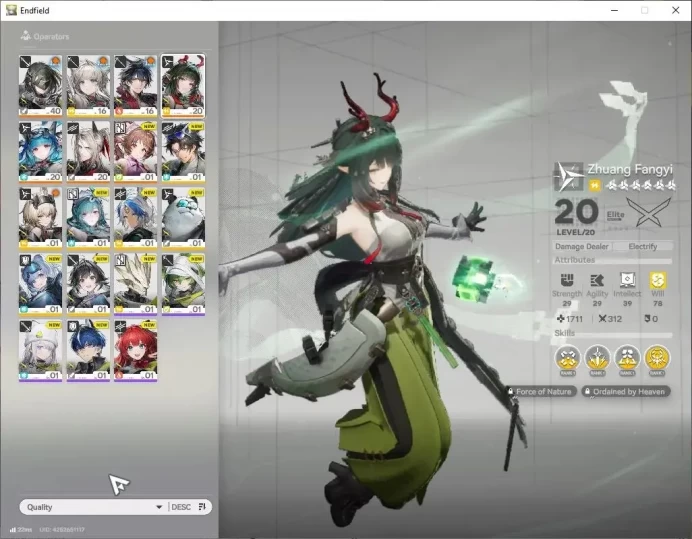The image size is (692, 539).
Task: Click the Damage Dealer tag
Action: [582, 246]
